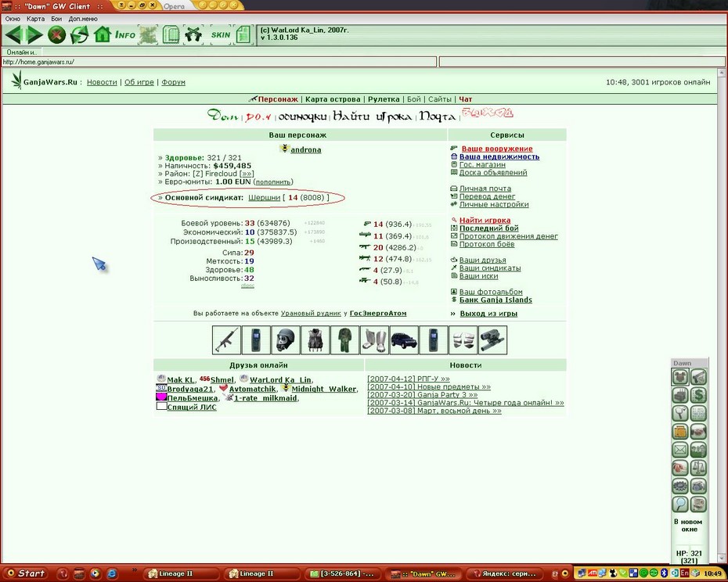This screenshot has width=728, height=582.
Task: Click the envelope mail icon in Dawn panel
Action: (x=680, y=449)
